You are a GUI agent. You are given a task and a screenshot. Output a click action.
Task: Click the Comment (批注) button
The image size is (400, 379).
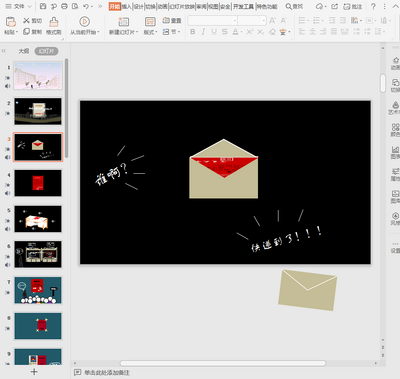(x=353, y=6)
